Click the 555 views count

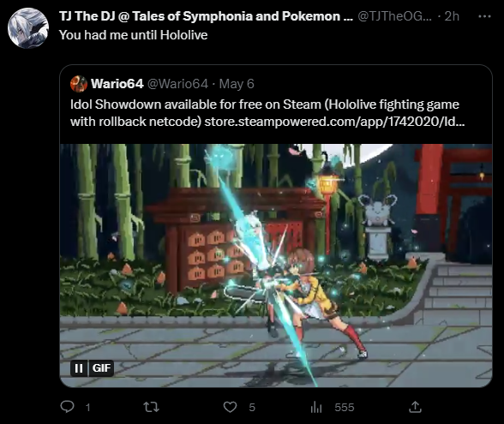pos(345,408)
